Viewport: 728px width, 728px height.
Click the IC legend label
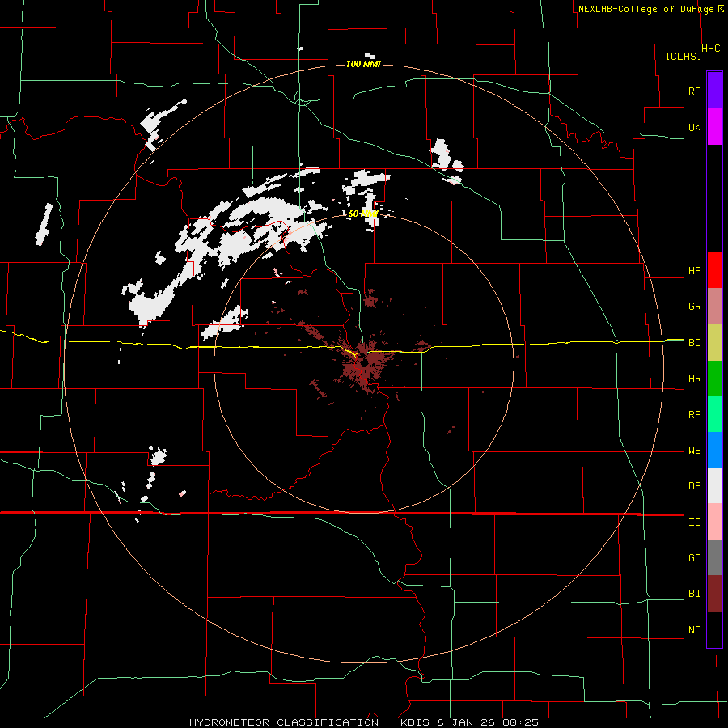coord(694,523)
